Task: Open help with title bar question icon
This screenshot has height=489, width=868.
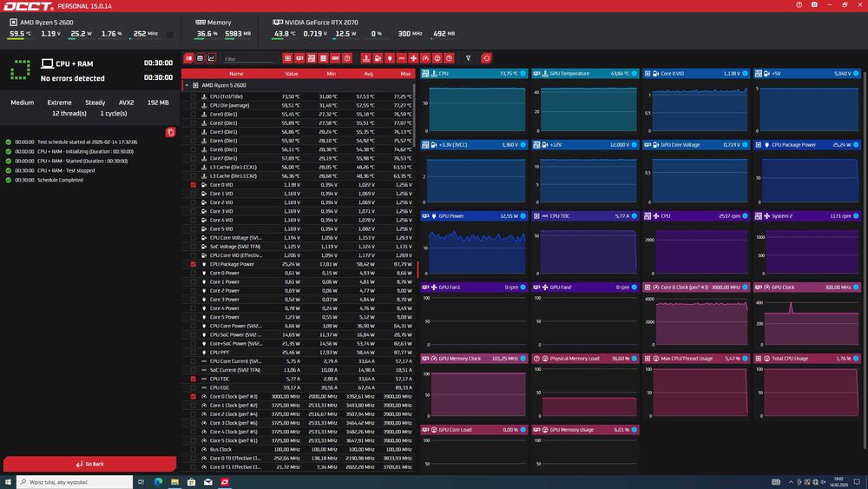Action: click(799, 4)
